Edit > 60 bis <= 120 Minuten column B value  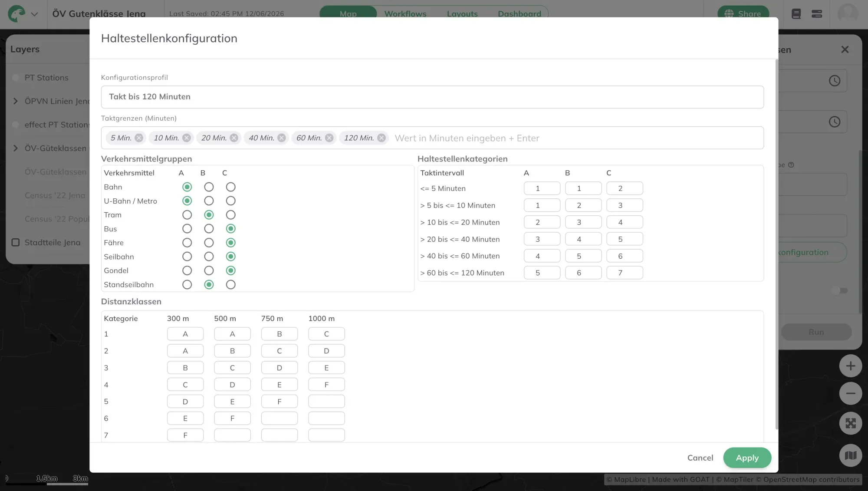(x=583, y=273)
